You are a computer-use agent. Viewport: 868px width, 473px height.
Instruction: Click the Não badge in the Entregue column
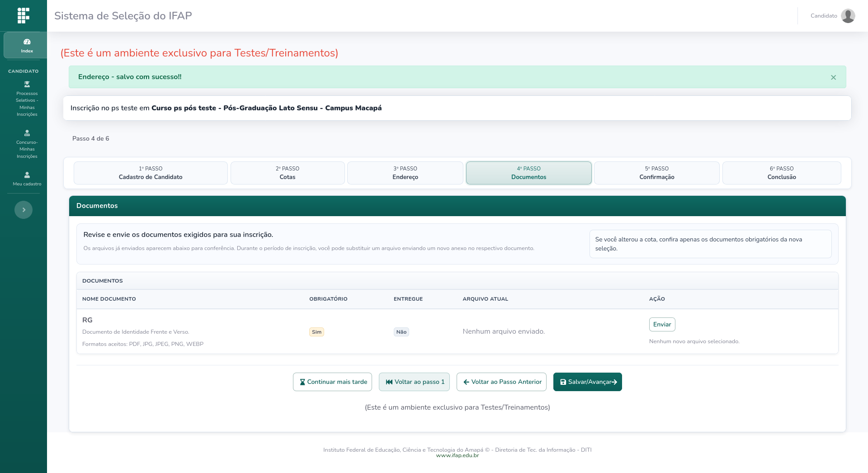[401, 332]
